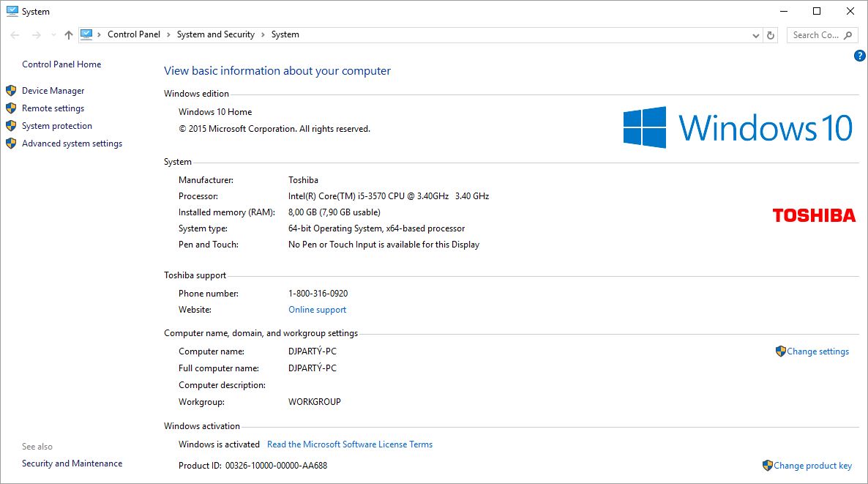Open Advanced system settings
868x484 pixels.
tap(72, 144)
